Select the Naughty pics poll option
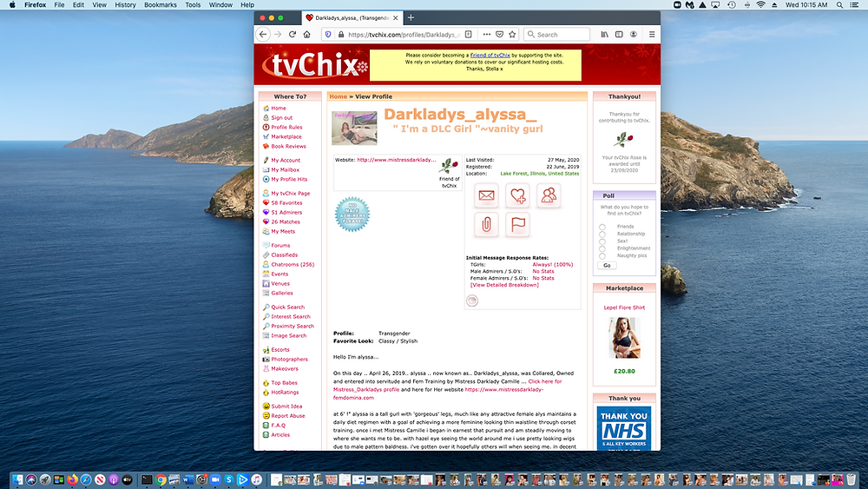The image size is (868, 489). click(x=602, y=256)
